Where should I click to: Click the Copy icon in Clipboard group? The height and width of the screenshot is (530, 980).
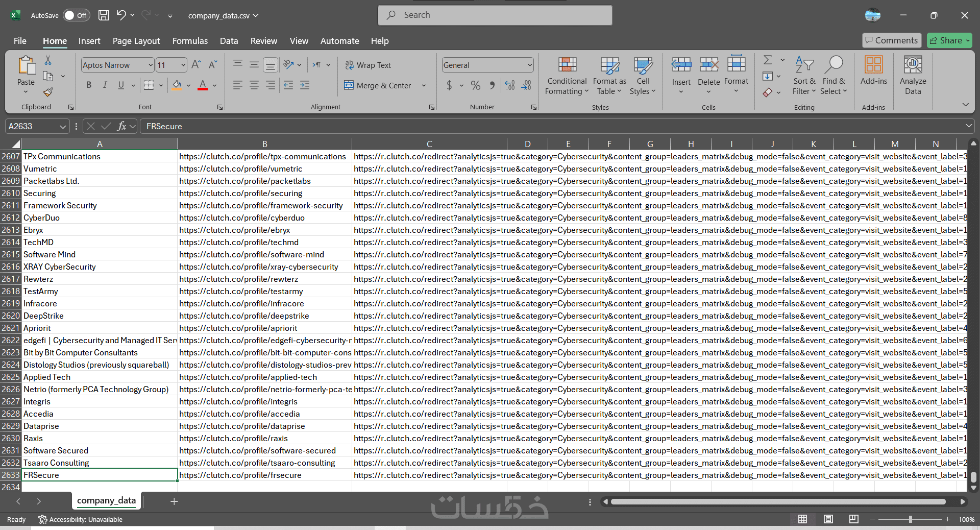(48, 76)
